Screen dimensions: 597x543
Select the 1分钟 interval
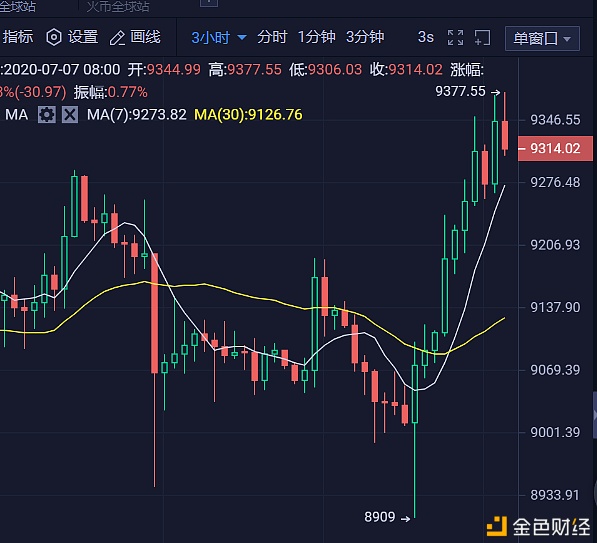(x=316, y=37)
